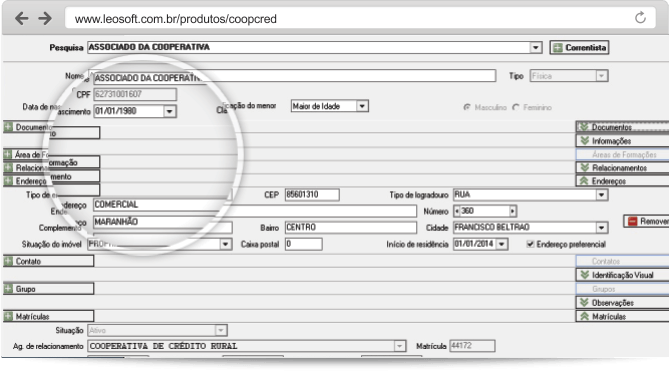Click the leosoft.com.br address bar
This screenshot has width=670, height=380.
pyautogui.click(x=360, y=18)
